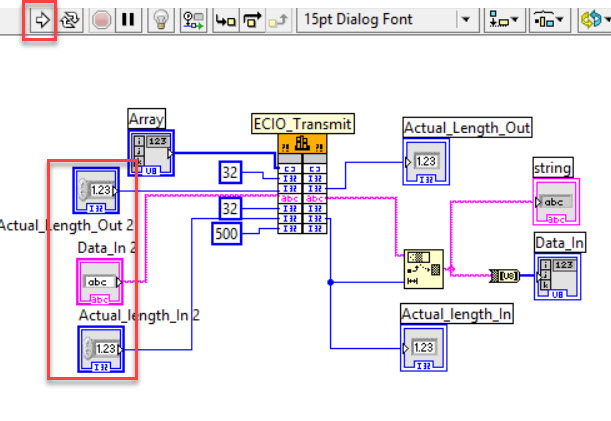Open the 15pt Dialog Font dropdown

(388, 19)
